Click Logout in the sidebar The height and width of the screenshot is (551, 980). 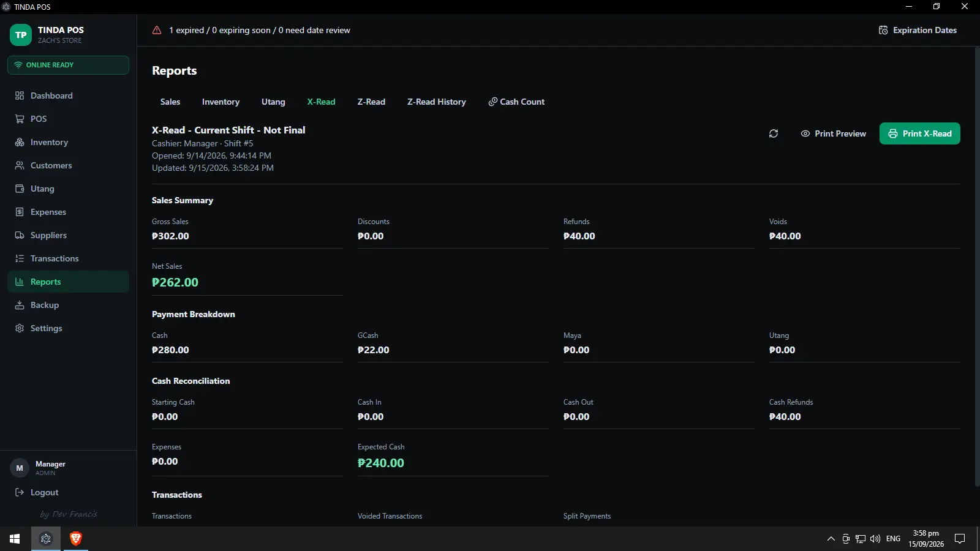[x=37, y=492]
